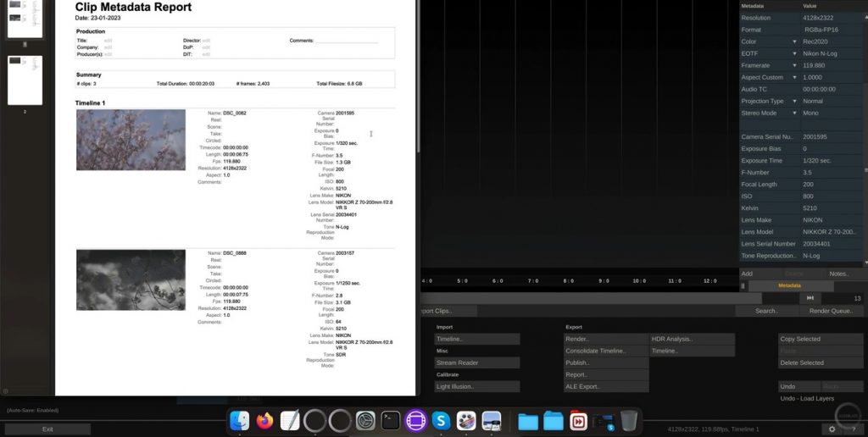This screenshot has width=868, height=437.
Task: Click the Camera Serial Nu.. value 2001595
Action: pos(815,136)
